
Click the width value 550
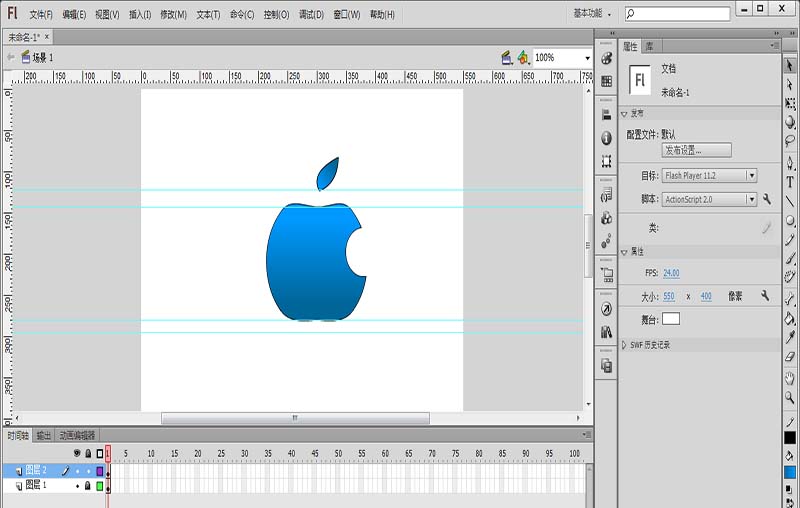(668, 296)
